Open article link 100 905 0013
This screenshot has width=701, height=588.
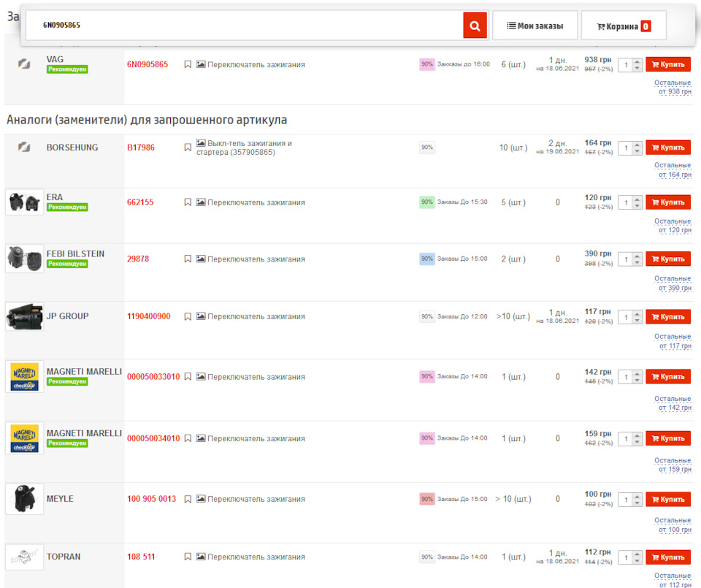[152, 499]
